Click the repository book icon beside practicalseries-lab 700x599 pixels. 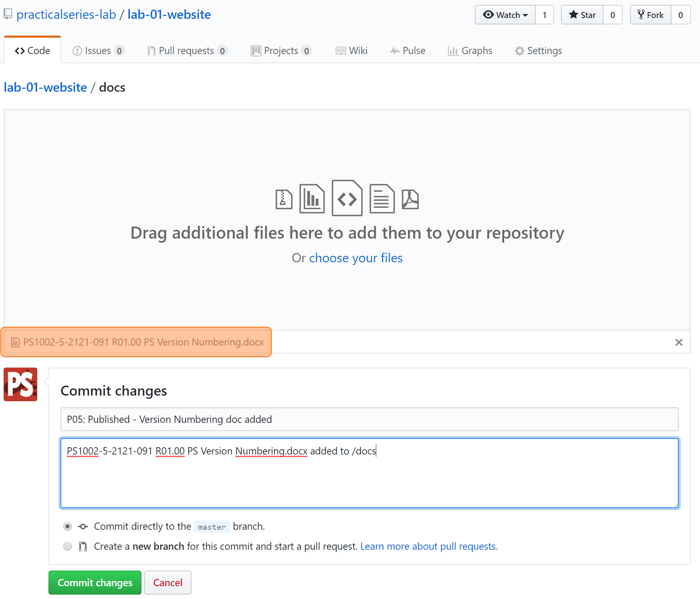point(8,14)
